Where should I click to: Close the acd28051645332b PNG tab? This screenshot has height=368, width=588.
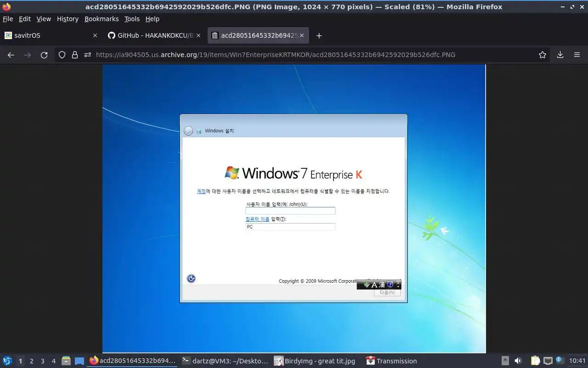click(303, 35)
